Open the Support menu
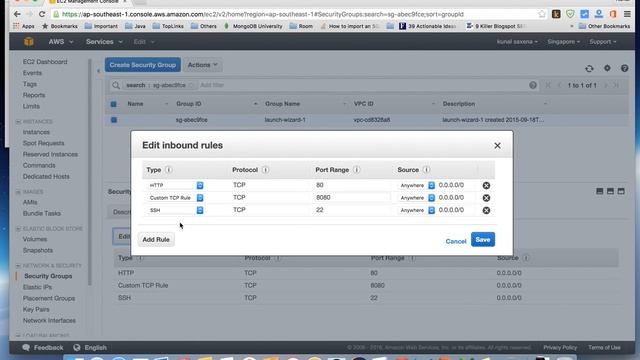640x360 pixels. 602,42
